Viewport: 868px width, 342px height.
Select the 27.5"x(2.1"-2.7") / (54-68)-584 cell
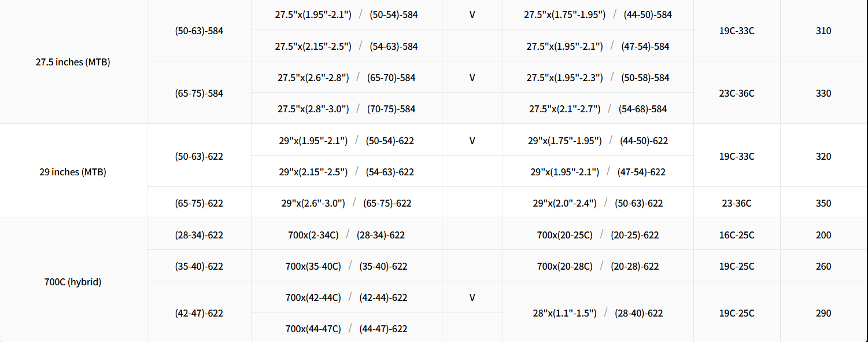(x=598, y=109)
